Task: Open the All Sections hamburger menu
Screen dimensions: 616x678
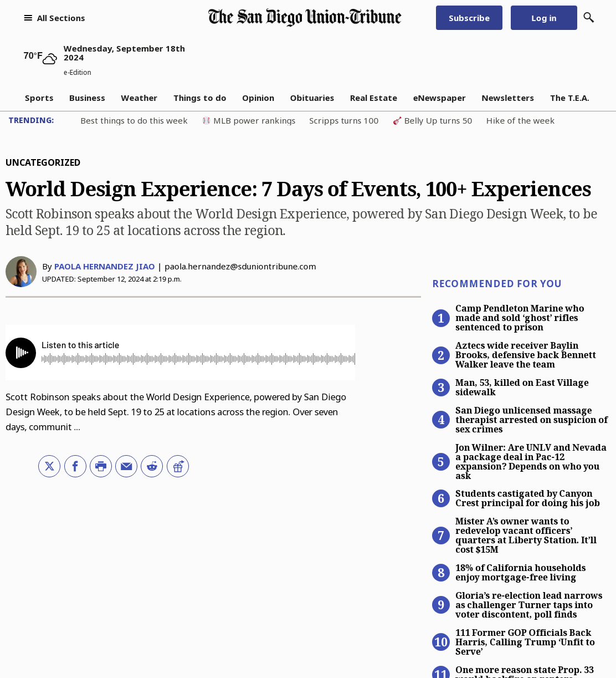Action: (x=54, y=18)
